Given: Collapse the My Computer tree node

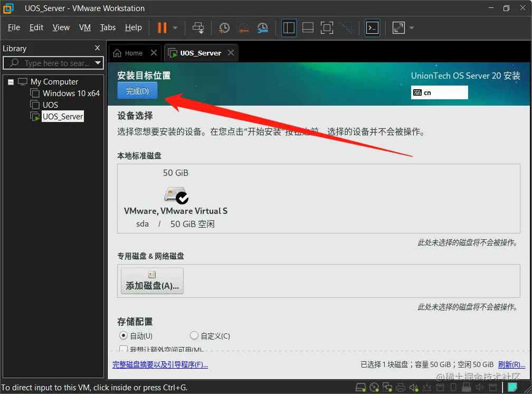Looking at the screenshot, I should [11, 81].
